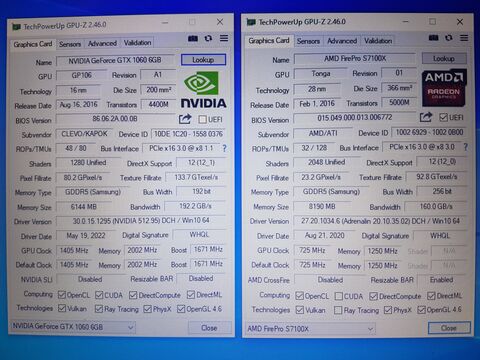This screenshot has width=480, height=360.
Task: Click Device ID 10DE 1C20 field
Action: click(188, 134)
